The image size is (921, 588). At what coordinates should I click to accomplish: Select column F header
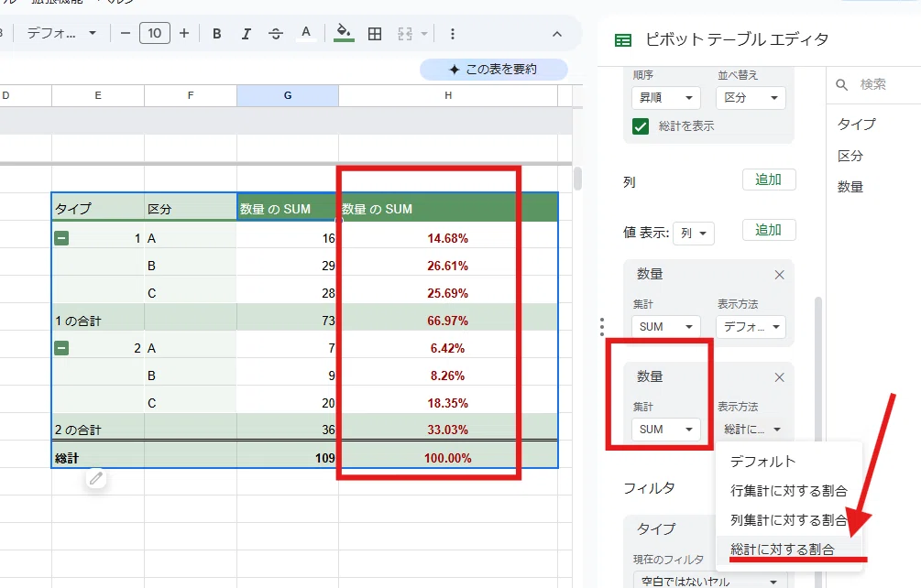191,95
